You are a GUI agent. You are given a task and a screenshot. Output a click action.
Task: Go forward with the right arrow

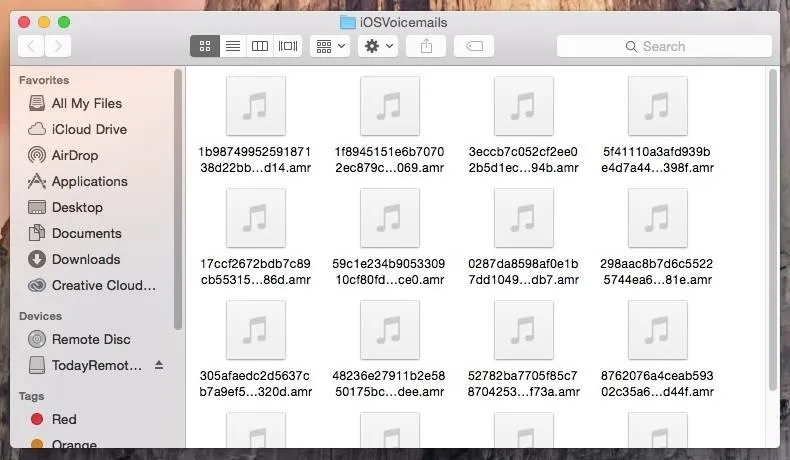coord(58,46)
